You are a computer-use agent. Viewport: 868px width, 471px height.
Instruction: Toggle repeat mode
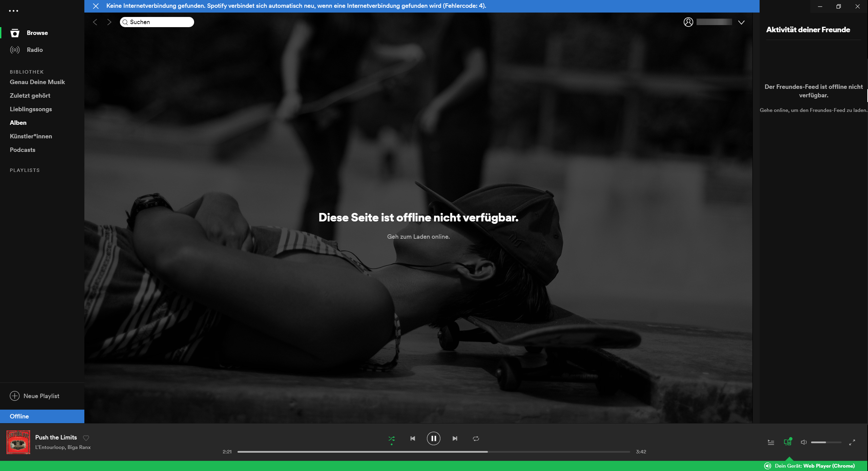(x=476, y=438)
